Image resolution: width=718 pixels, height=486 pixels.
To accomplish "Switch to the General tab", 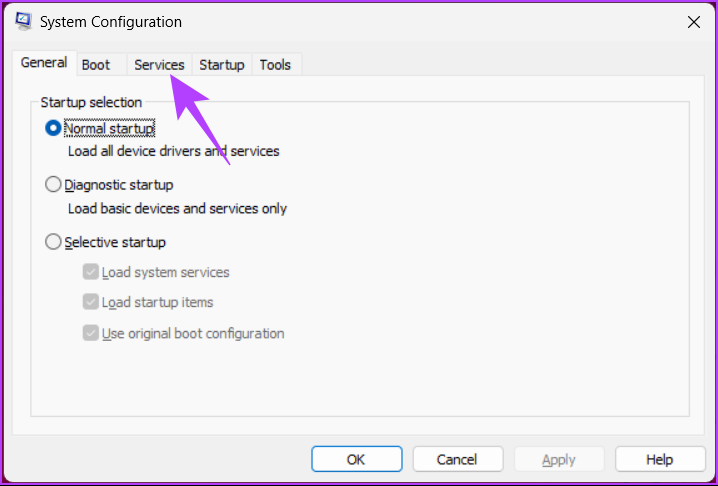I will pyautogui.click(x=44, y=63).
